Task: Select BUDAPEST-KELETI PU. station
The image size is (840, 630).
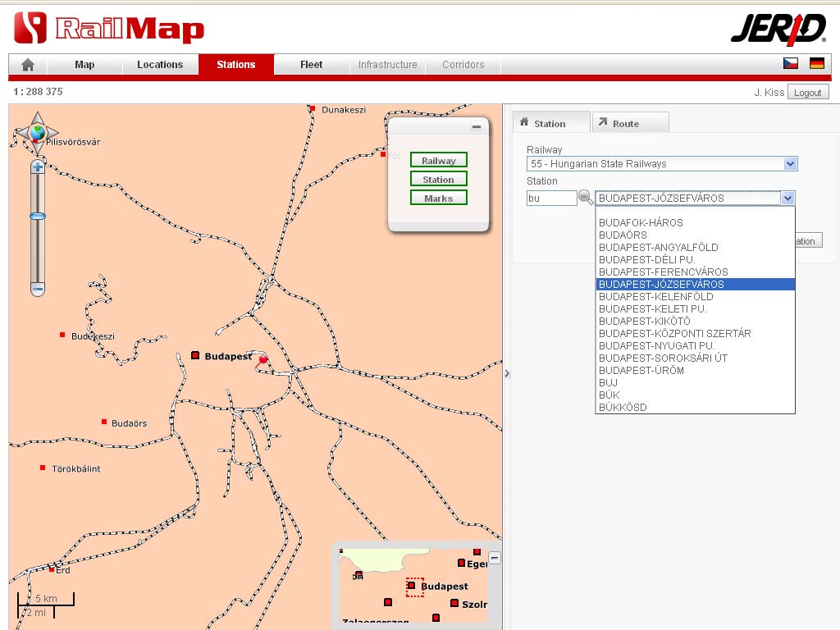Action: point(695,309)
